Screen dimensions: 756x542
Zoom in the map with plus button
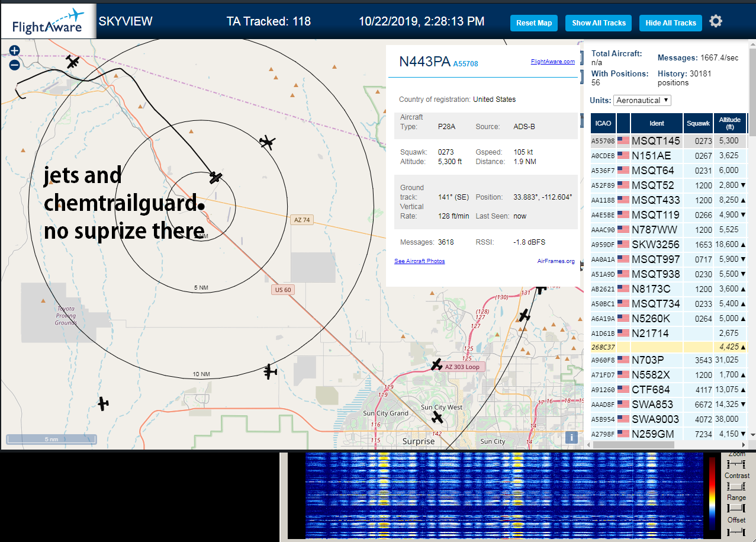click(x=14, y=52)
